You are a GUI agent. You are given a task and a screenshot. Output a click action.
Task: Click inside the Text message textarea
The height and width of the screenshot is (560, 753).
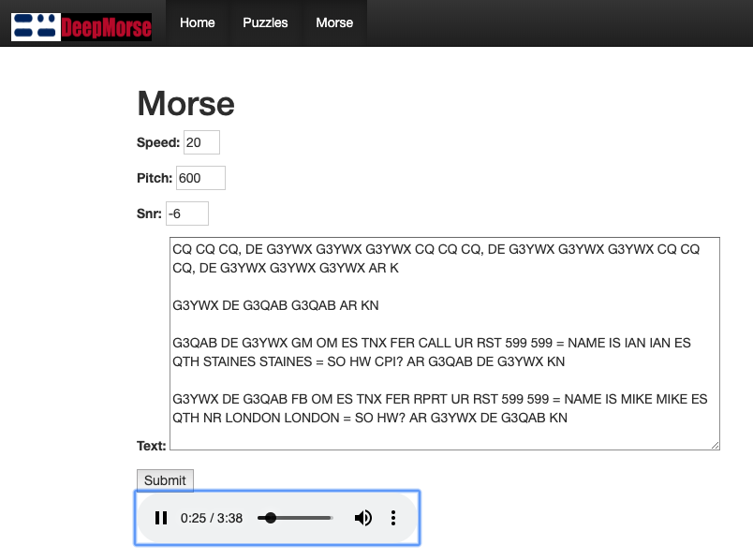point(445,344)
